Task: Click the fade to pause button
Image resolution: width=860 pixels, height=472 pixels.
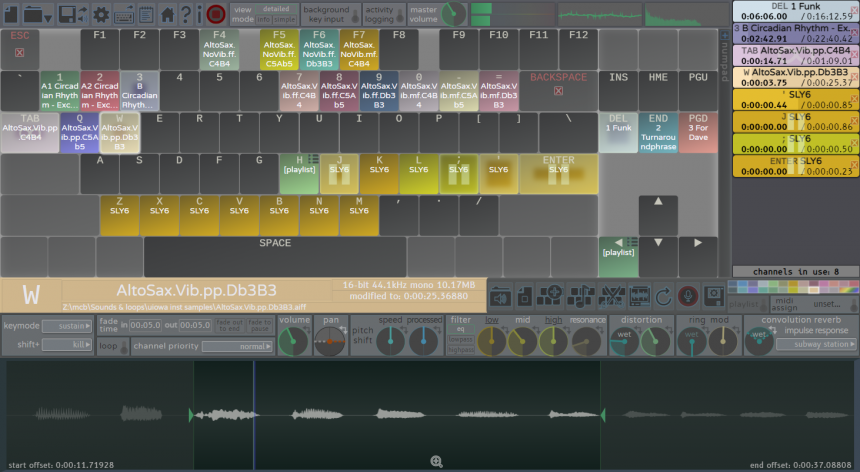Action: [259, 325]
